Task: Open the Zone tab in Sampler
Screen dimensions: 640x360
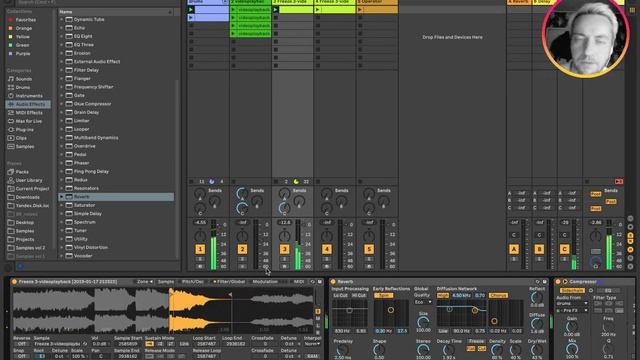Action: [144, 282]
